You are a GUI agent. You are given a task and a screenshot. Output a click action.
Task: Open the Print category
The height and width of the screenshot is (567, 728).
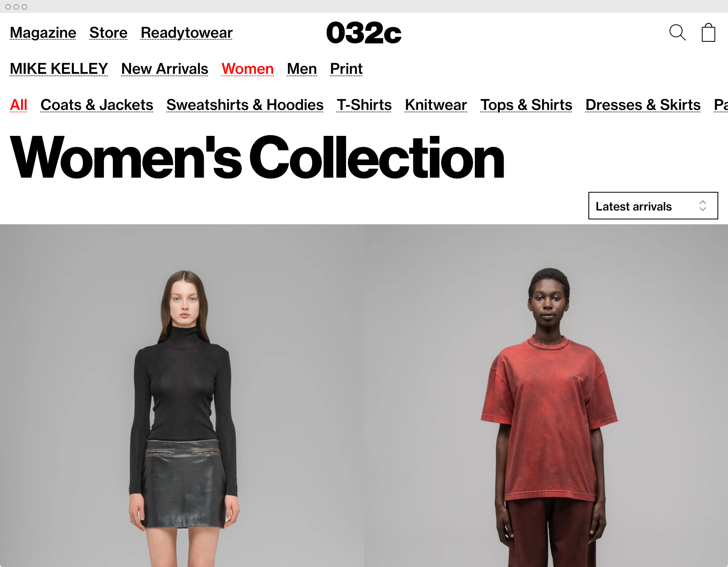pyautogui.click(x=346, y=69)
